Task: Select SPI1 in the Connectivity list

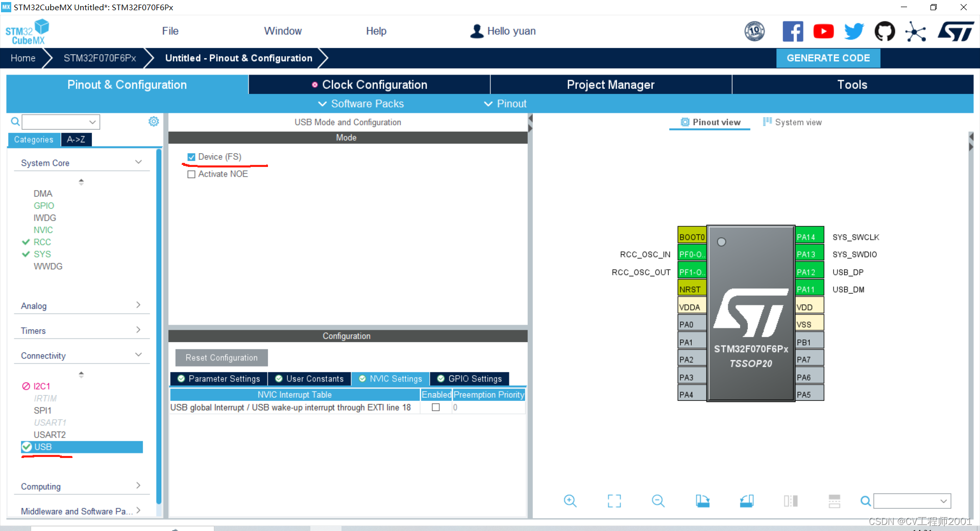Action: tap(42, 411)
